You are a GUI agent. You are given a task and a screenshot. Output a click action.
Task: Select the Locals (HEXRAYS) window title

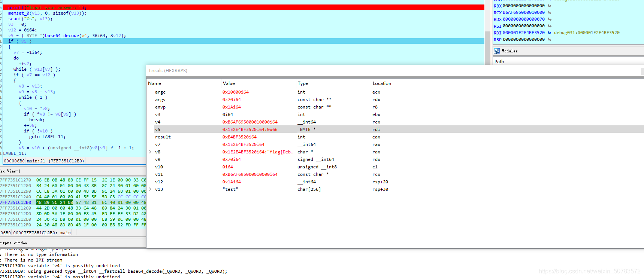coord(168,70)
